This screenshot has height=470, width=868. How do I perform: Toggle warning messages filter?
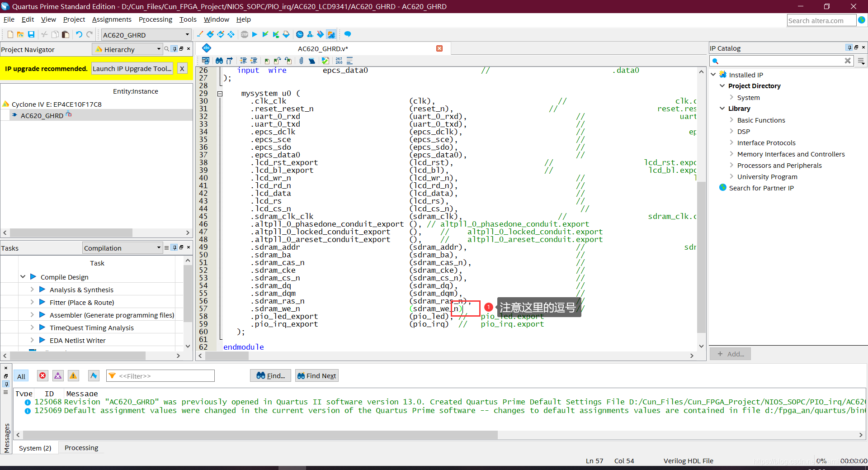(x=73, y=376)
